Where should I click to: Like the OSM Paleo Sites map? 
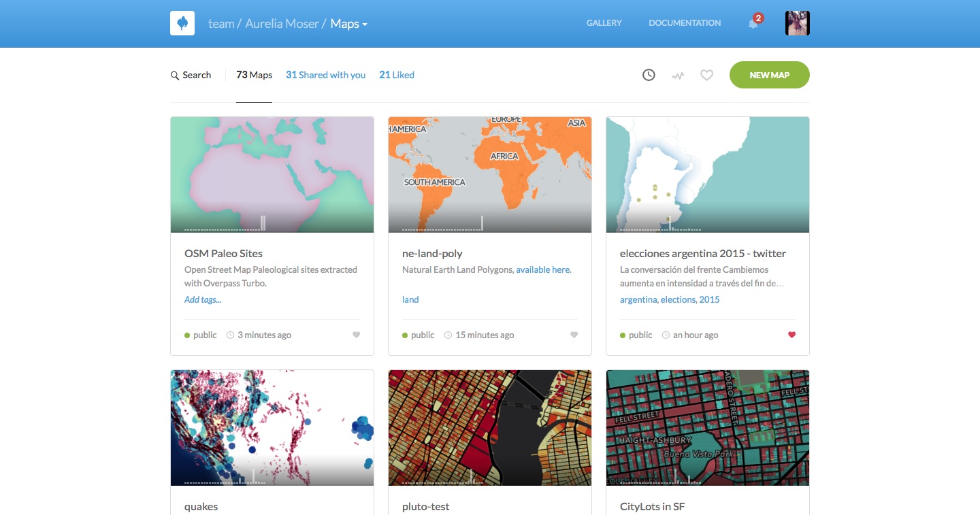coord(356,335)
